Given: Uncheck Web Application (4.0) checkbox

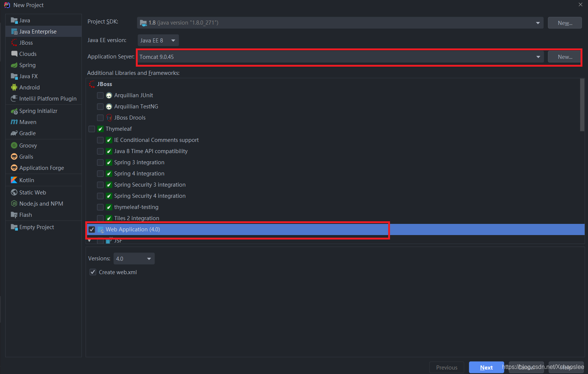Looking at the screenshot, I should tap(92, 229).
